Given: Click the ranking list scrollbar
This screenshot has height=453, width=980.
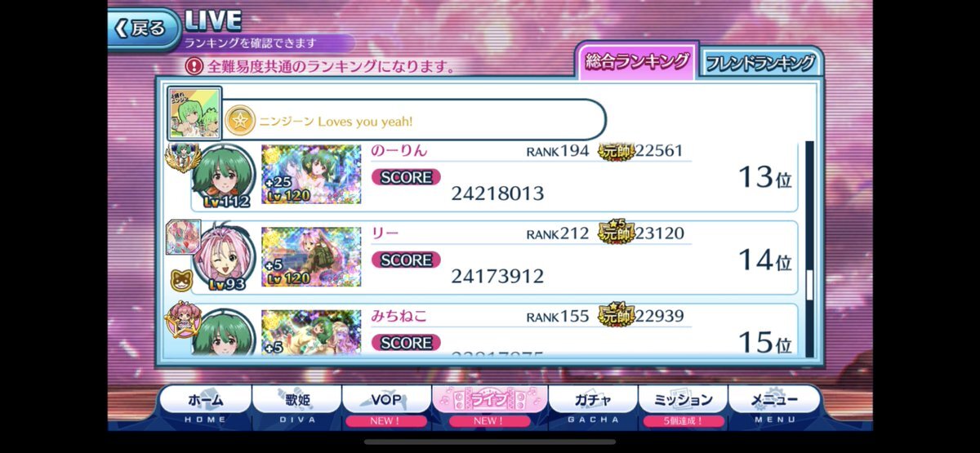Looking at the screenshot, I should [x=809, y=249].
